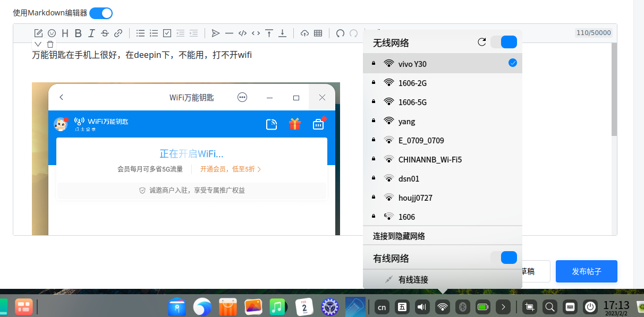This screenshot has height=317, width=644.
Task: Click the edit mode pencil icon in toolbar
Action: click(x=38, y=33)
